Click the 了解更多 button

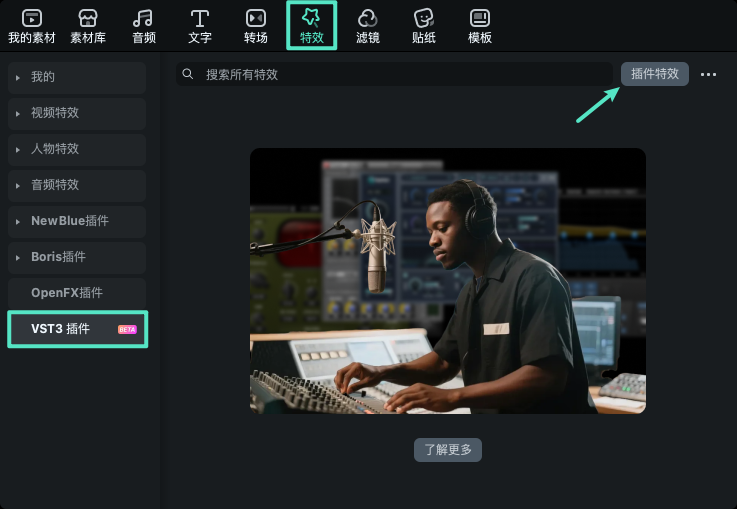(447, 450)
